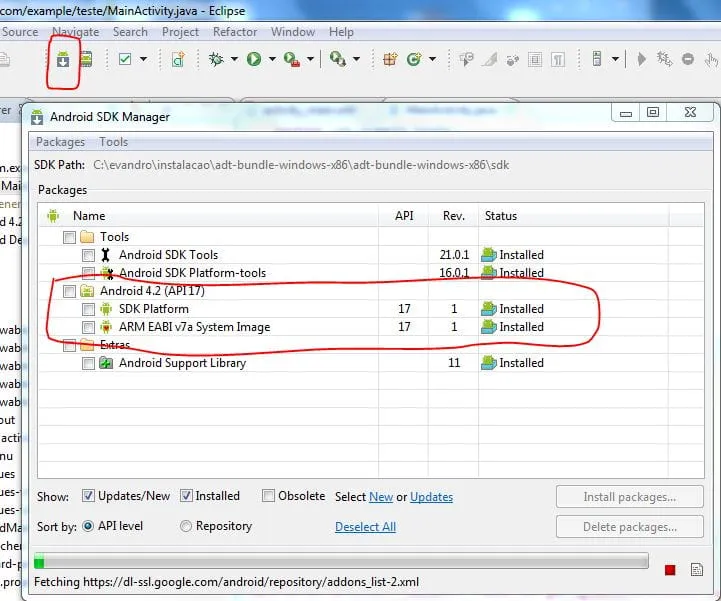
Task: Check the Tools folder checkbox
Action: (69, 237)
